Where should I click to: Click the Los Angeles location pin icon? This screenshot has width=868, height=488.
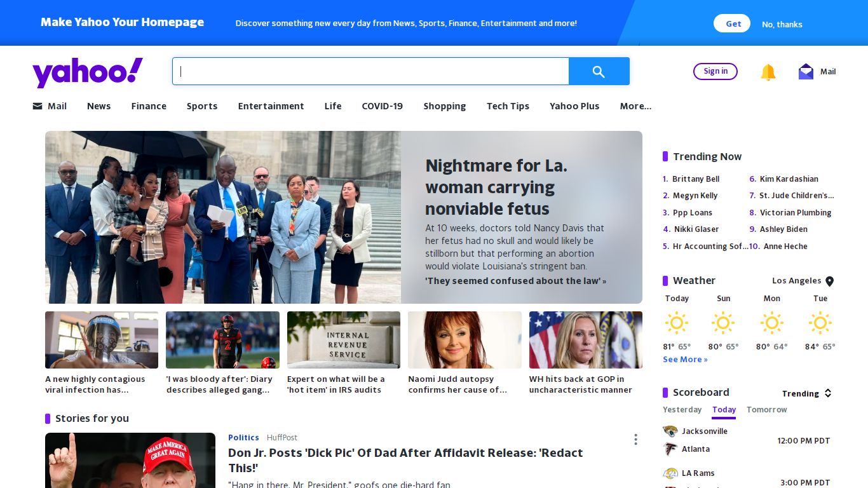point(829,281)
